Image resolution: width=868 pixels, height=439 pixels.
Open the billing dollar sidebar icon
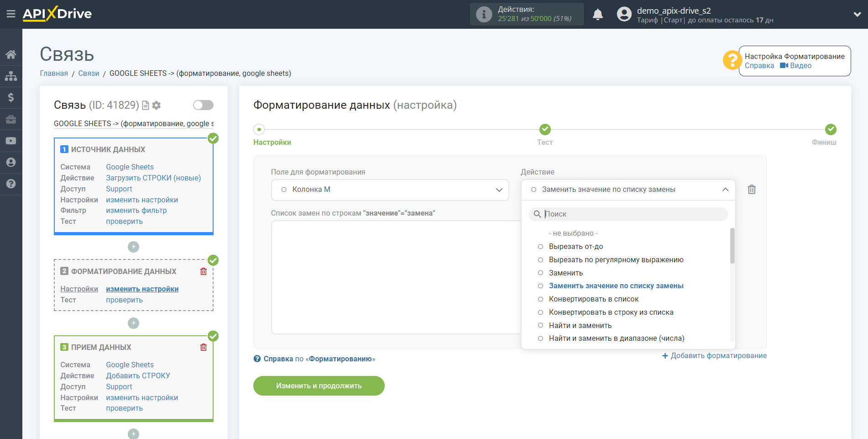click(11, 97)
